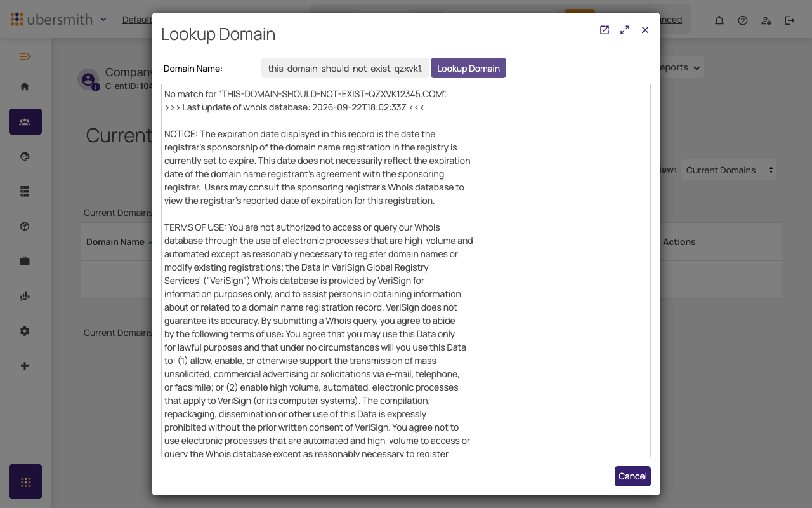
Task: Open the notifications bell icon
Action: [x=719, y=20]
